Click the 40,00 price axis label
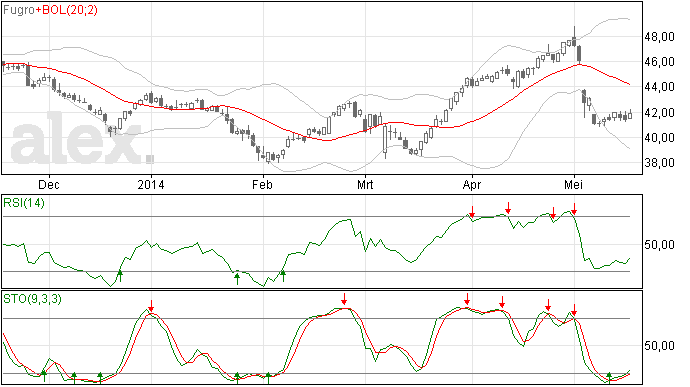The height and width of the screenshot is (387, 690). coord(659,138)
